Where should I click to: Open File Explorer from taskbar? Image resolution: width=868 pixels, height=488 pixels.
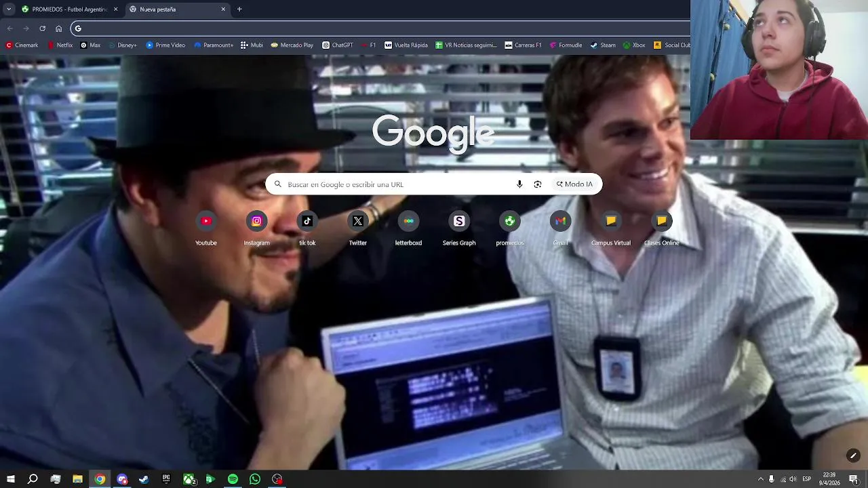click(77, 479)
